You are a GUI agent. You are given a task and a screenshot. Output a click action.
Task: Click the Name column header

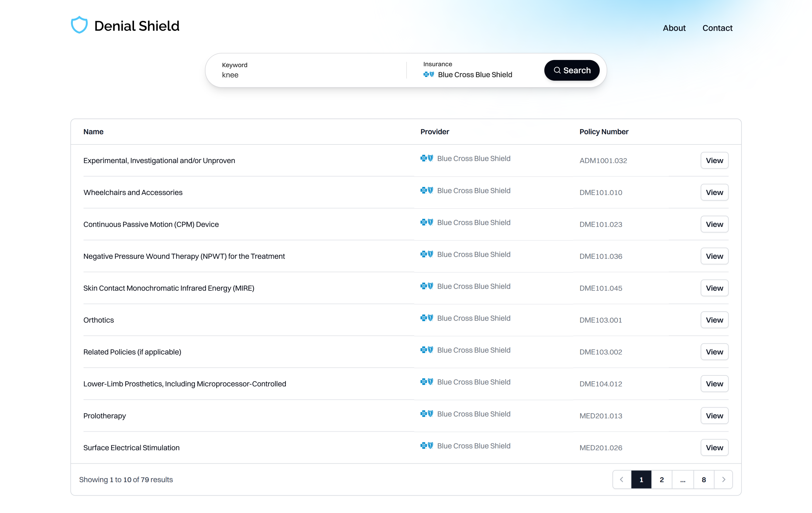pos(93,131)
